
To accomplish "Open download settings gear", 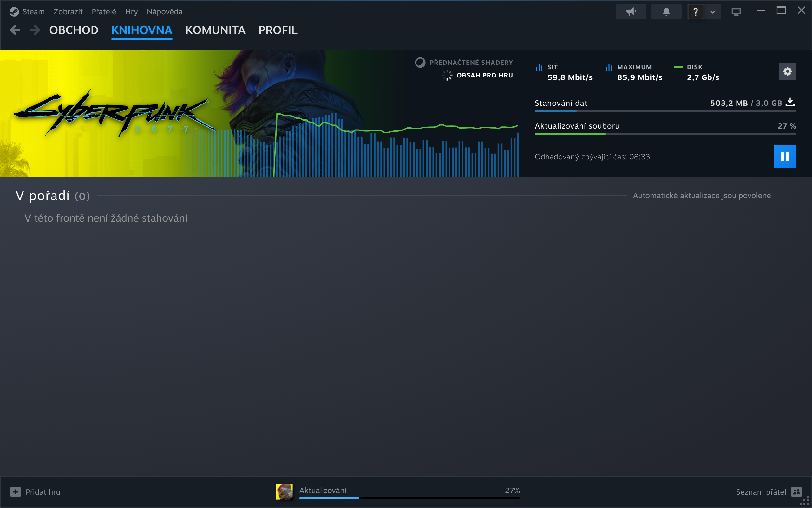I will pyautogui.click(x=787, y=71).
